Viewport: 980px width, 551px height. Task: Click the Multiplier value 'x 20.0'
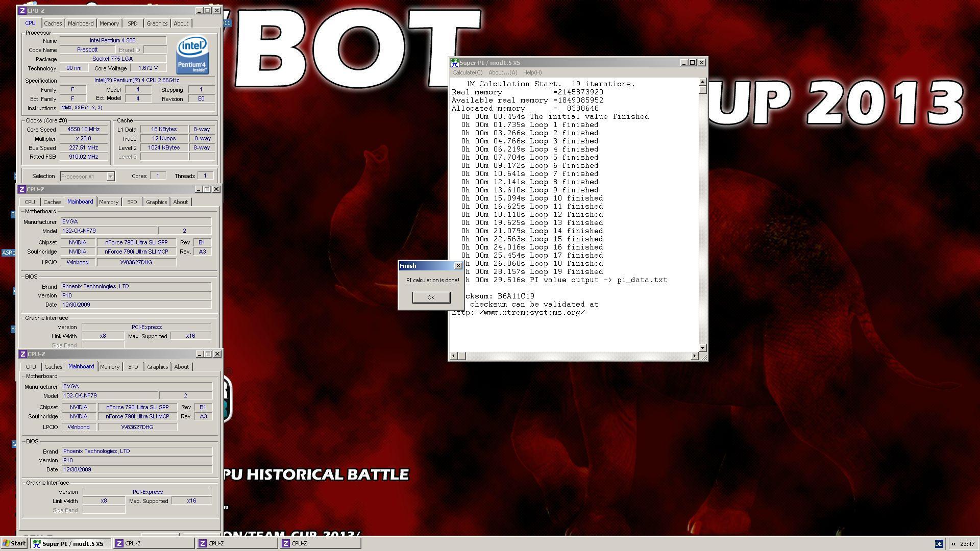[x=84, y=139]
